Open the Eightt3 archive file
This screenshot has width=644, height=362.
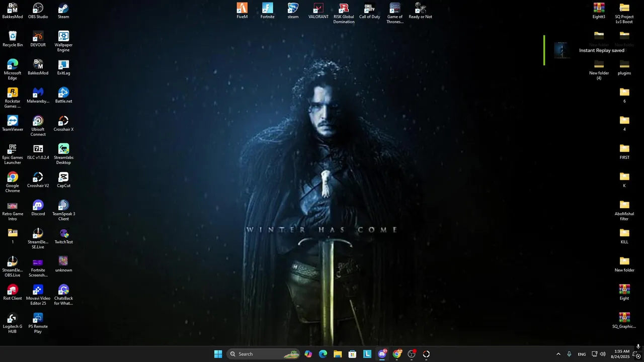[599, 11]
